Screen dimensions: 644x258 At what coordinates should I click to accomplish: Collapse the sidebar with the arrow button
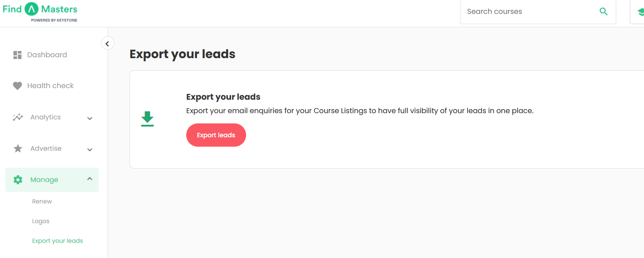point(107,43)
